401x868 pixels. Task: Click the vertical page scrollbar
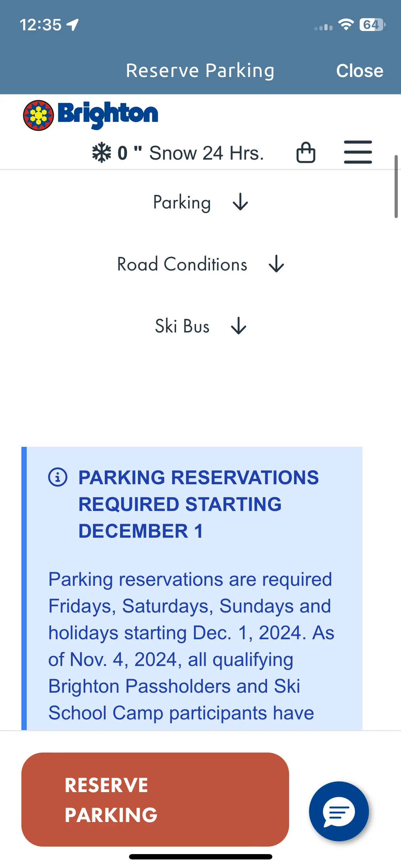(x=396, y=186)
